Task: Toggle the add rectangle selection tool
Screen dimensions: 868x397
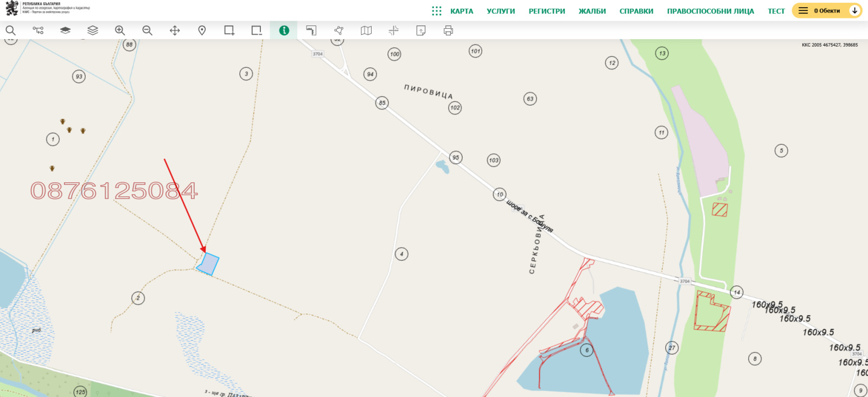Action: coord(229,30)
